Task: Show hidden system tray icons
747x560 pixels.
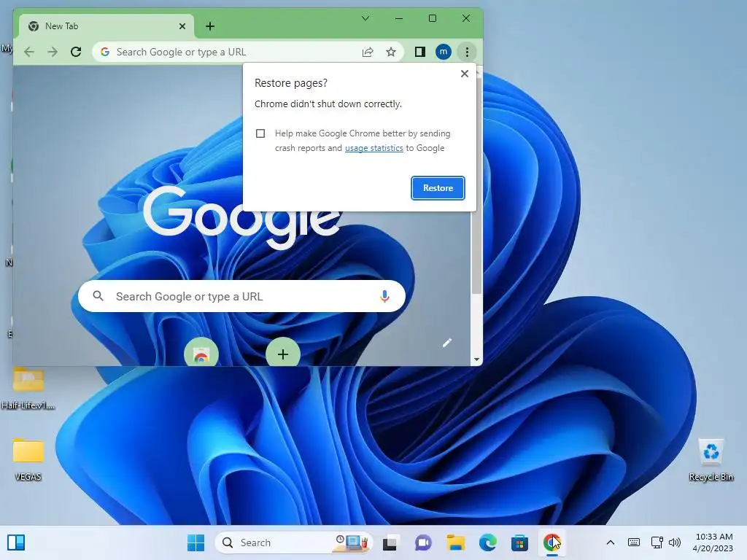Action: (x=611, y=542)
